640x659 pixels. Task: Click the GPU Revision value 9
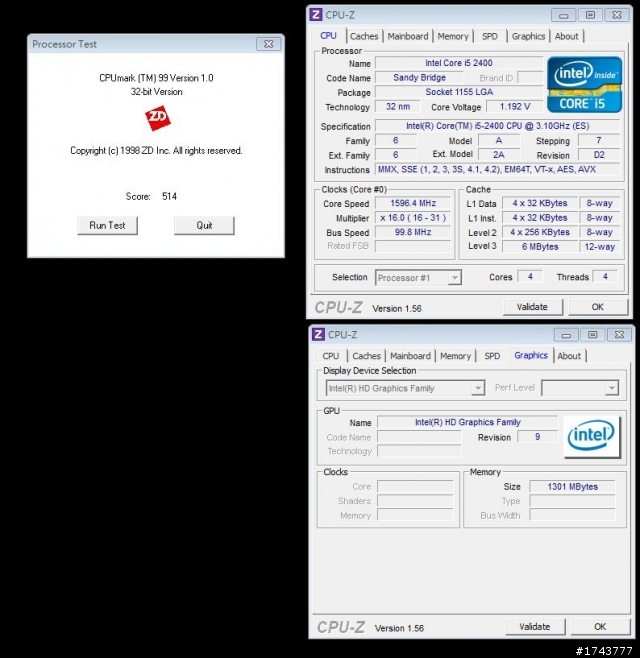pyautogui.click(x=537, y=437)
